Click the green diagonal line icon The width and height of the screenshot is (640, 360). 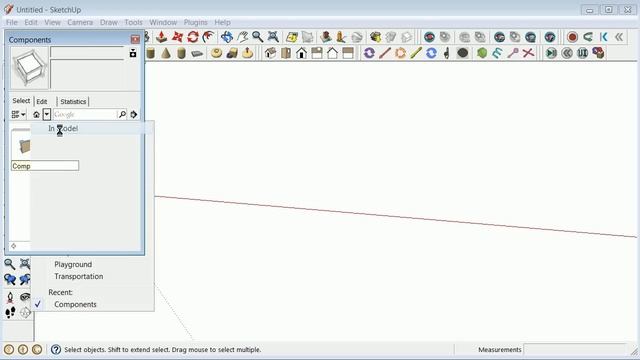(x=416, y=53)
